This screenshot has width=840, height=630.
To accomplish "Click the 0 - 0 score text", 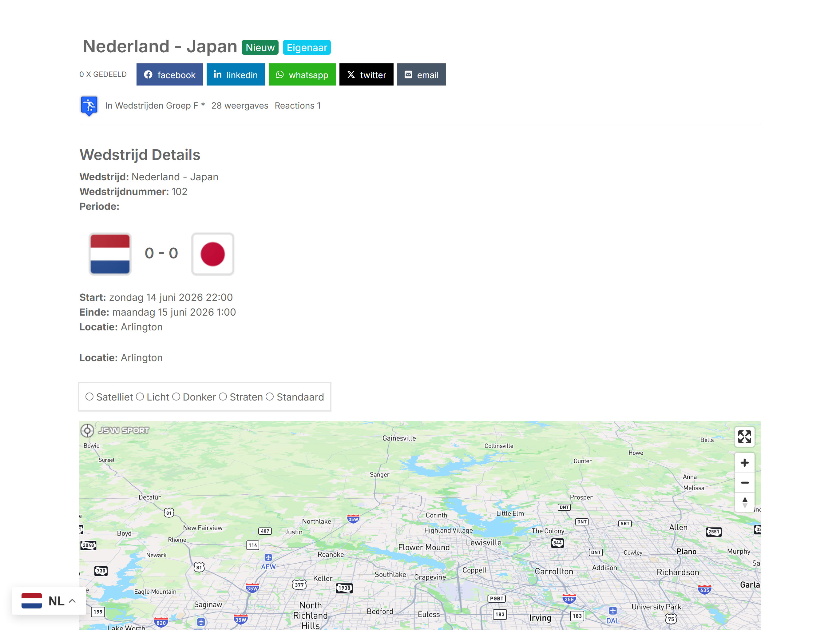I will click(x=161, y=253).
